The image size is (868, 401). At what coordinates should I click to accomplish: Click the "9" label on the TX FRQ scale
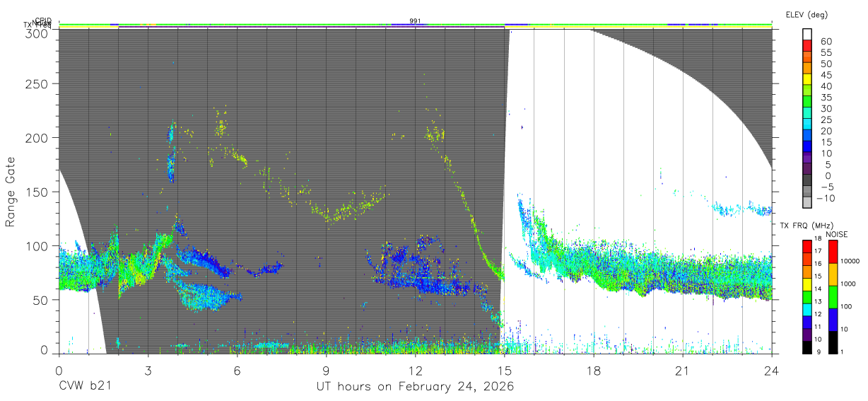click(x=819, y=351)
